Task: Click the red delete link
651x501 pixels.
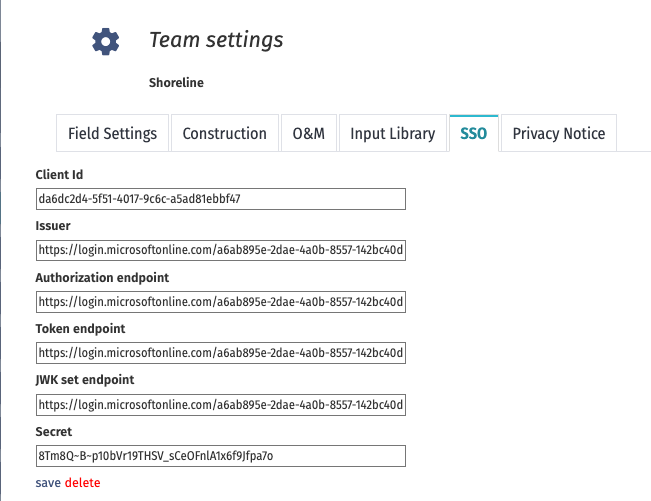Action: pos(83,483)
